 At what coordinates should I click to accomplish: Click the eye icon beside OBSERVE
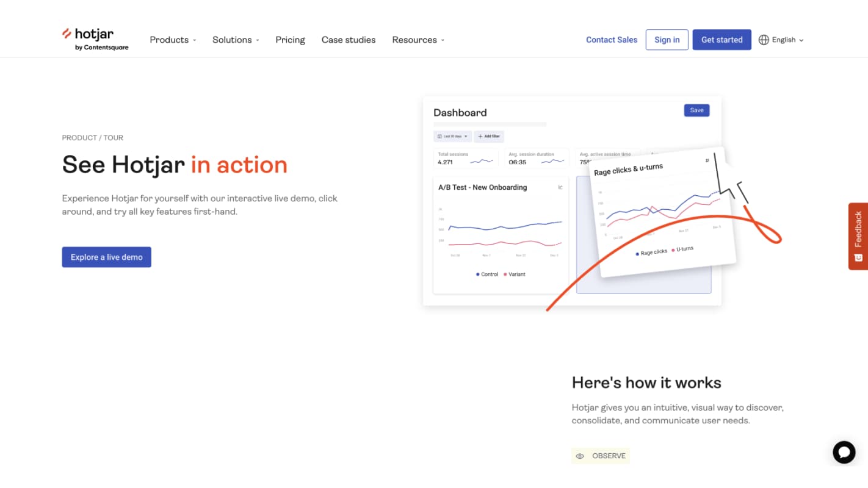(580, 456)
